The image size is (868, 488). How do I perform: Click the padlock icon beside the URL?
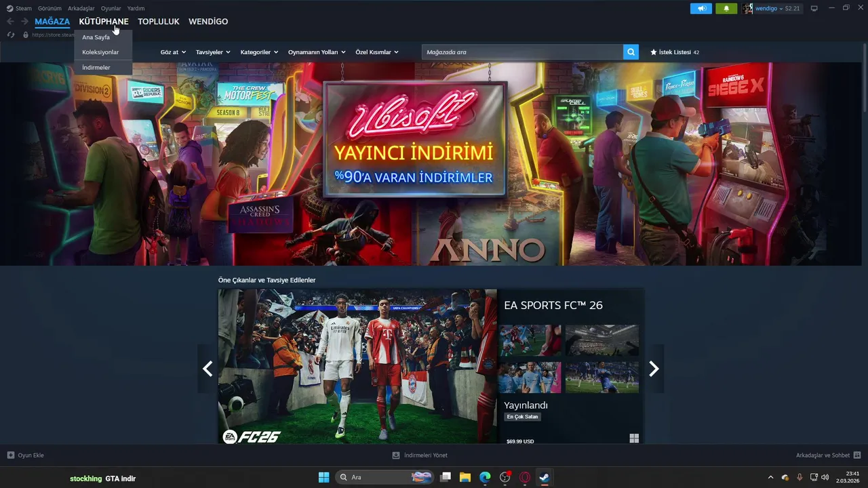pos(26,35)
